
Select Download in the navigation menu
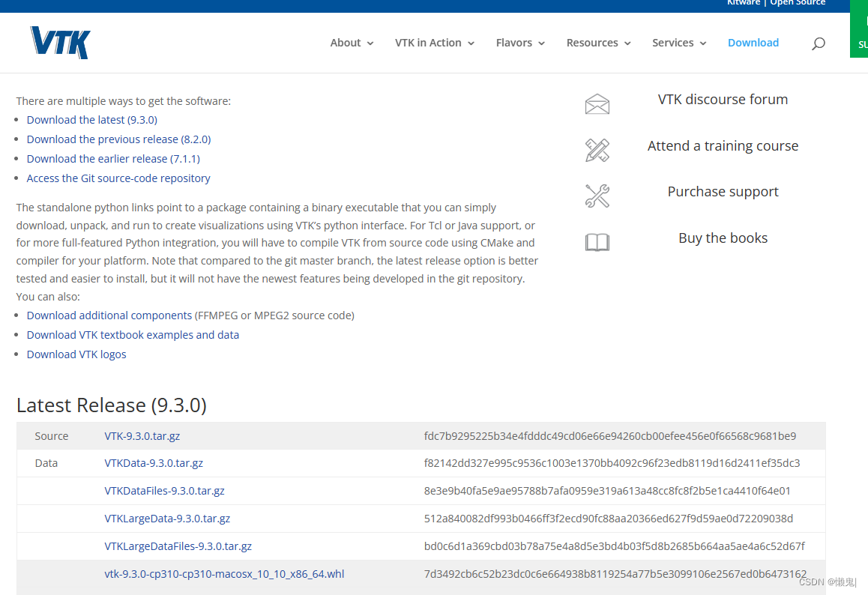pyautogui.click(x=753, y=43)
